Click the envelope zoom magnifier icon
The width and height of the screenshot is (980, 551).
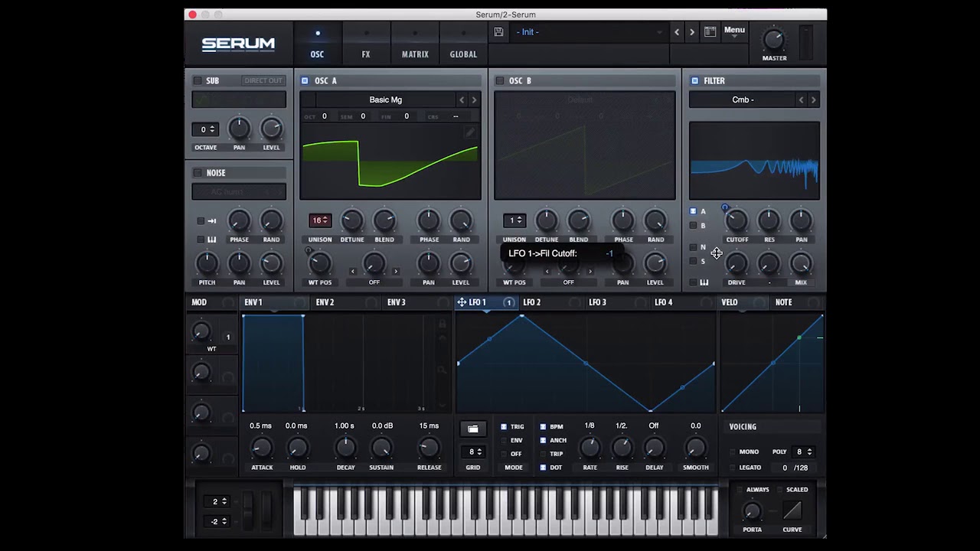tap(442, 370)
